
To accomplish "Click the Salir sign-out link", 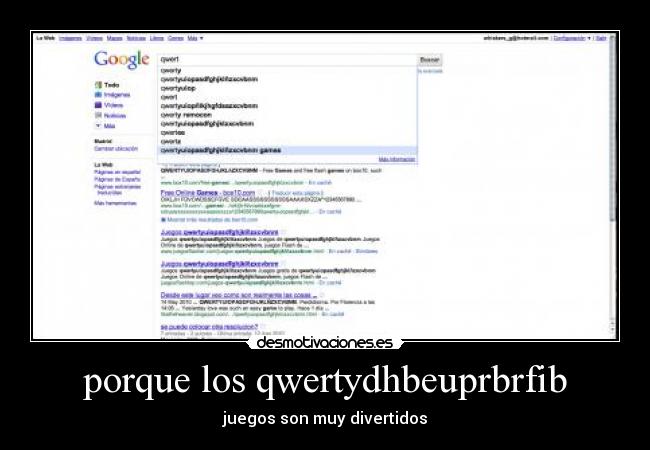I will click(x=601, y=38).
